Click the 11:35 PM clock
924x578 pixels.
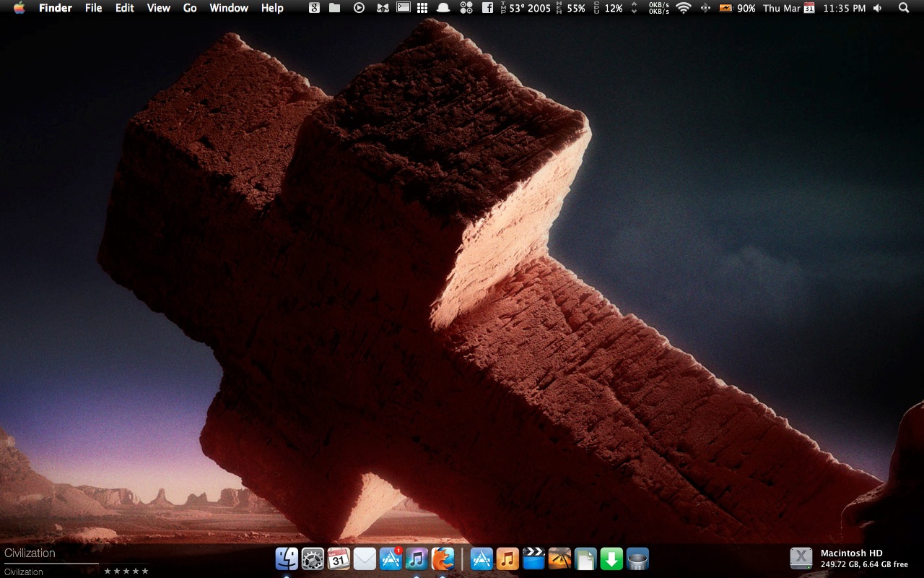[x=844, y=8]
